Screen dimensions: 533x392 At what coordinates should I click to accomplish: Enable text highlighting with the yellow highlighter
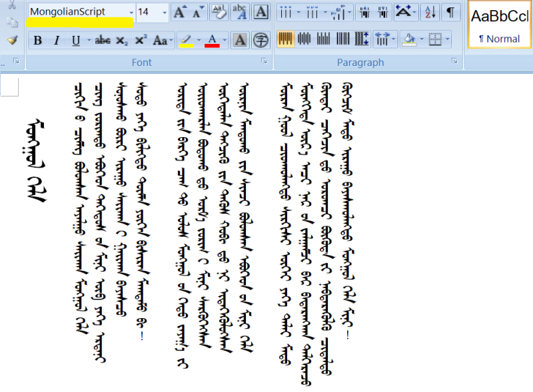point(187,40)
